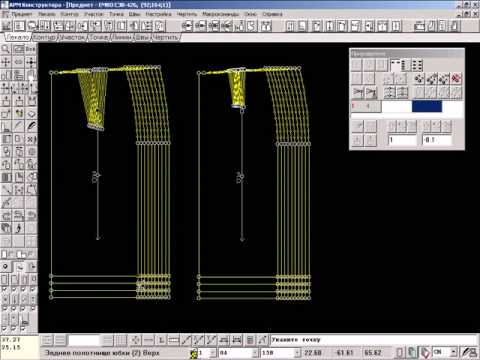Select the pencil drawing tool

point(19,126)
